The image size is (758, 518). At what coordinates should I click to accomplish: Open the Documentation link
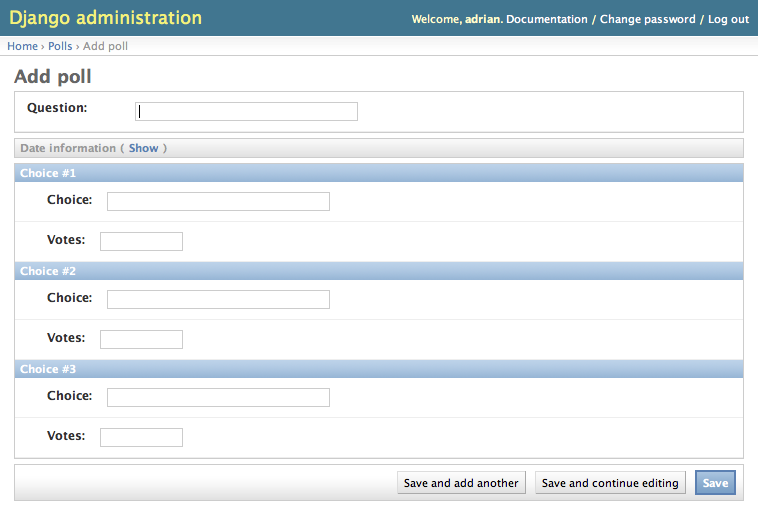(547, 19)
